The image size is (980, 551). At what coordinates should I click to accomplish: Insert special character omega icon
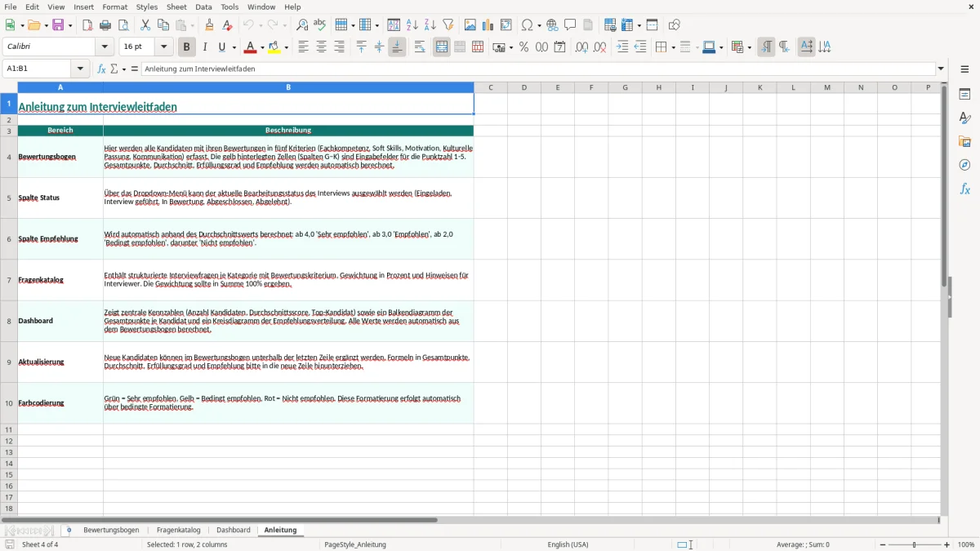(528, 25)
